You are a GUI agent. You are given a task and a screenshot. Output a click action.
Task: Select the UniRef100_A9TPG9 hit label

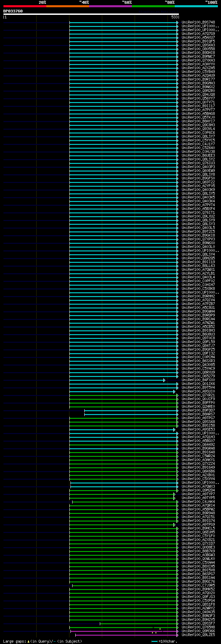(198, 525)
